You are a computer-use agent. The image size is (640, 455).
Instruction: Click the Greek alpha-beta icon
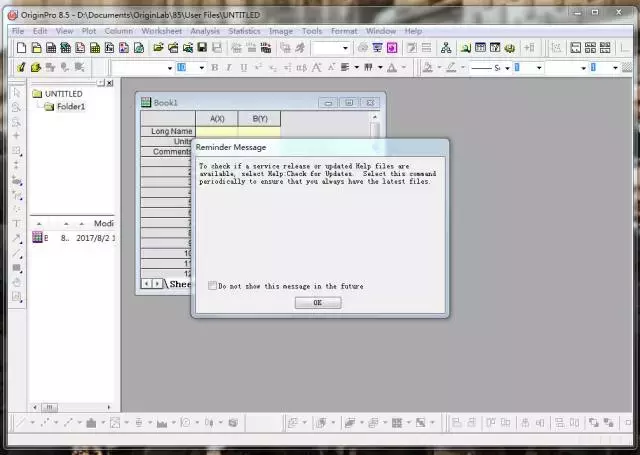pyautogui.click(x=302, y=68)
